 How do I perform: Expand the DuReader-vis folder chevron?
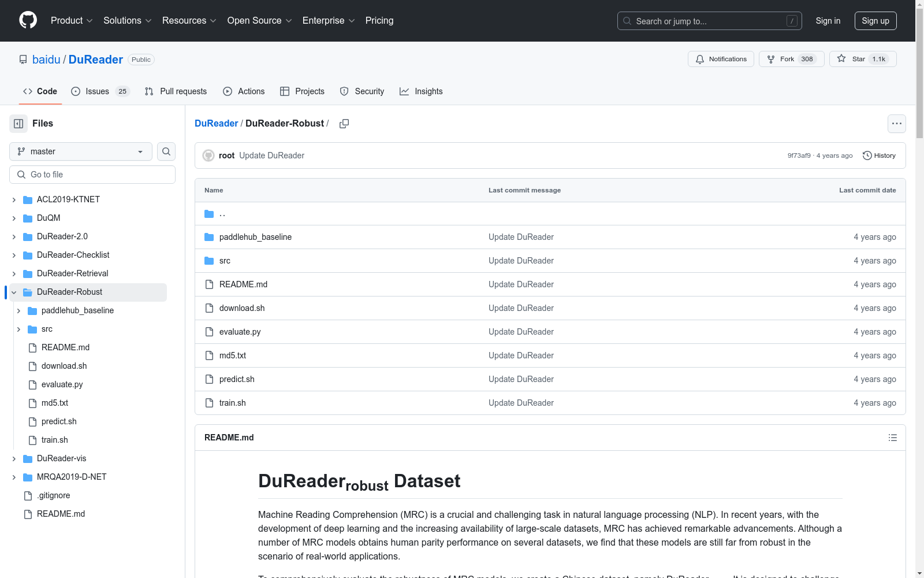click(14, 458)
